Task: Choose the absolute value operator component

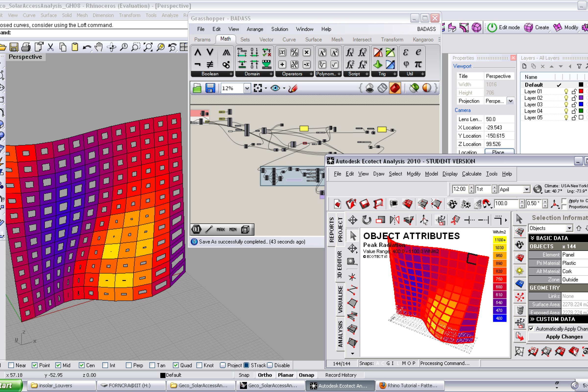Action: (x=282, y=52)
